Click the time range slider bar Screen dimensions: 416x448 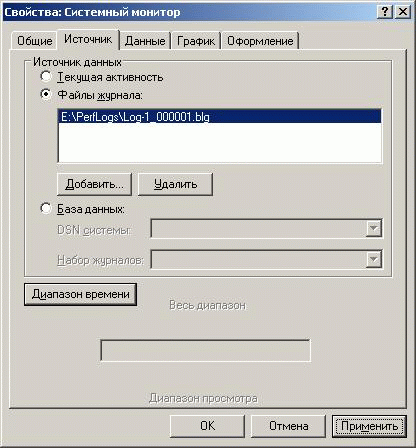click(205, 350)
